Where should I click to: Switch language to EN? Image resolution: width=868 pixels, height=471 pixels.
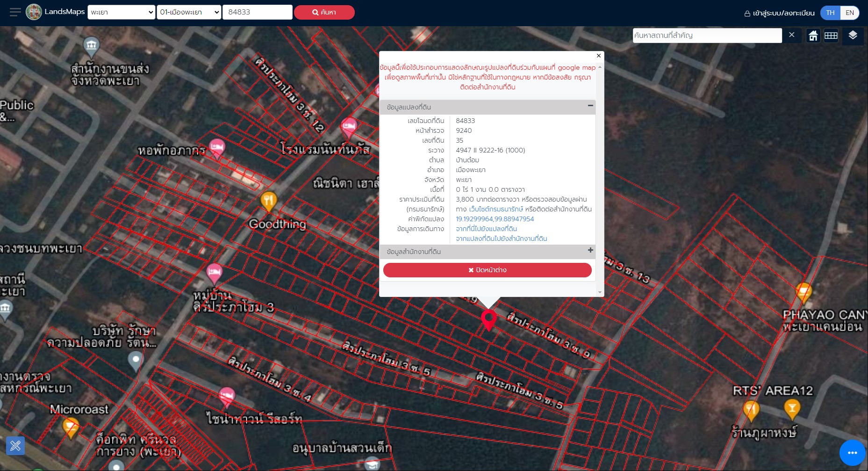(x=850, y=13)
